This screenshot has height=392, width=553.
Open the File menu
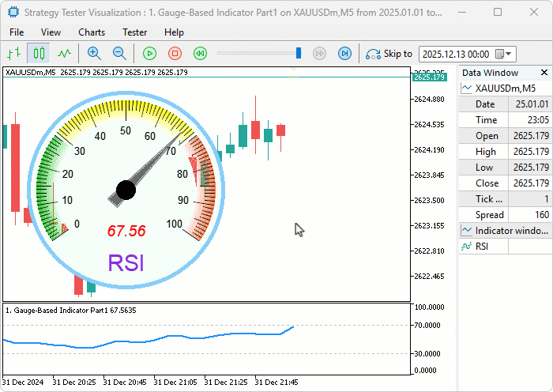(17, 32)
